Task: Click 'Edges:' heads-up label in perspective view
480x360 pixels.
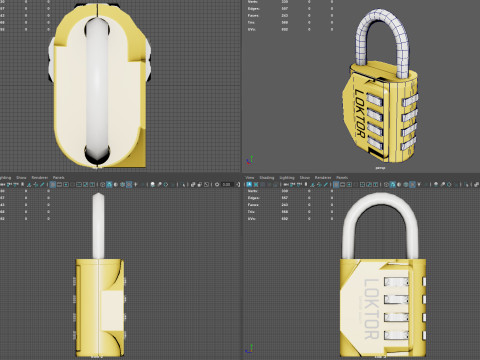Action: tap(254, 9)
